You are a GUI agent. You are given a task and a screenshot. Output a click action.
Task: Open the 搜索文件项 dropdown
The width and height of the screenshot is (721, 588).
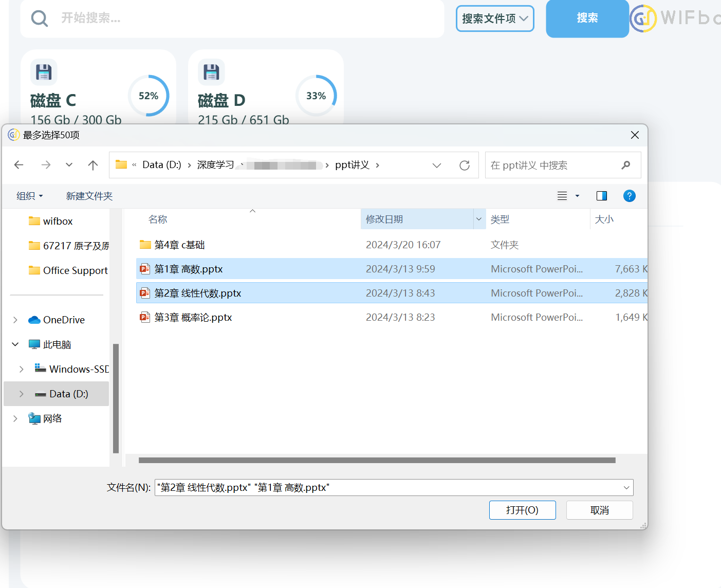pos(495,19)
